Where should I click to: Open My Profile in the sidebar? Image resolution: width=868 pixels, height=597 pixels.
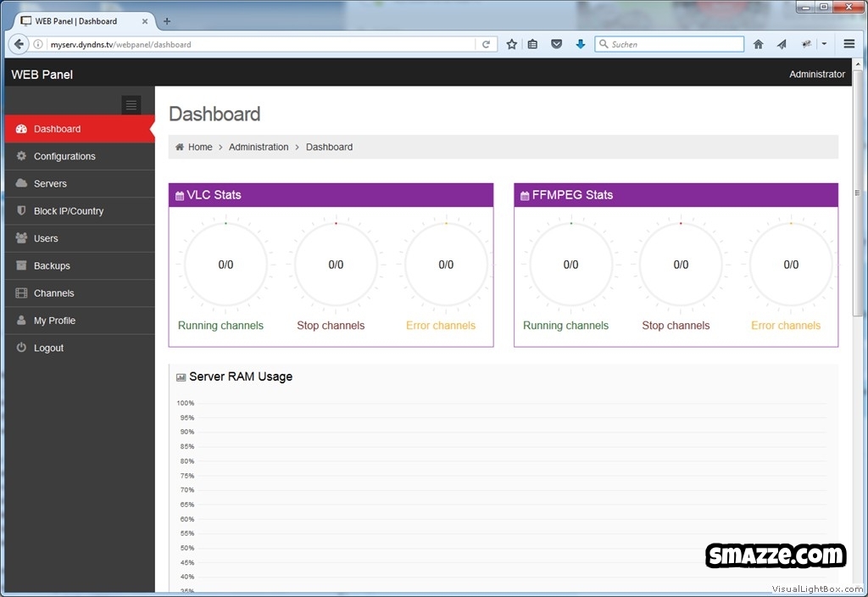coord(80,321)
